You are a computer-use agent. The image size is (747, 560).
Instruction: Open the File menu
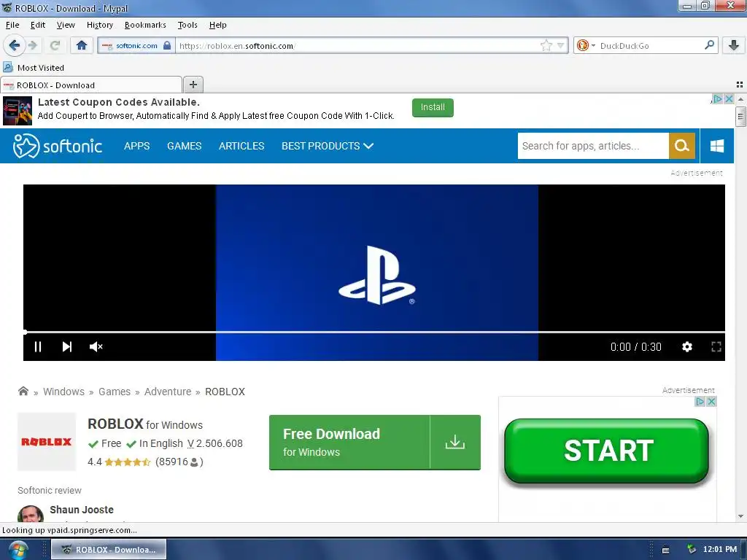[12, 25]
